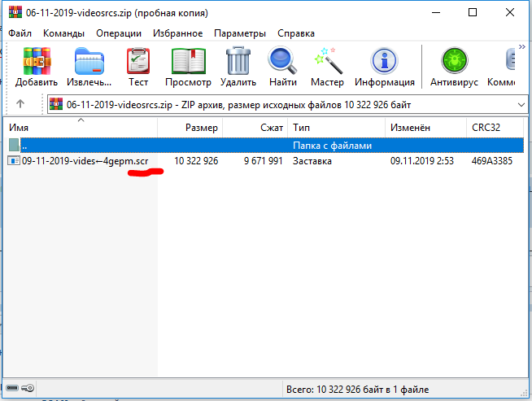Sort by Тип column header

[x=336, y=128]
